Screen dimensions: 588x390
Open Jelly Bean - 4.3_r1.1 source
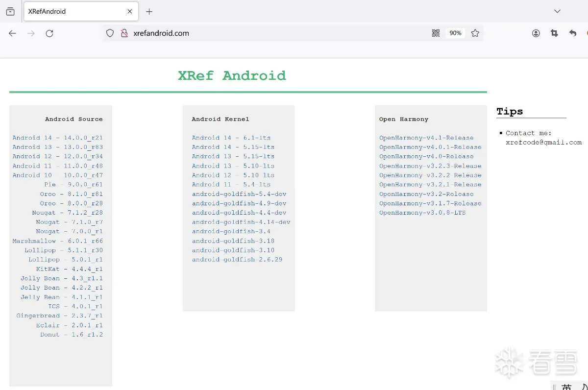coord(62,278)
